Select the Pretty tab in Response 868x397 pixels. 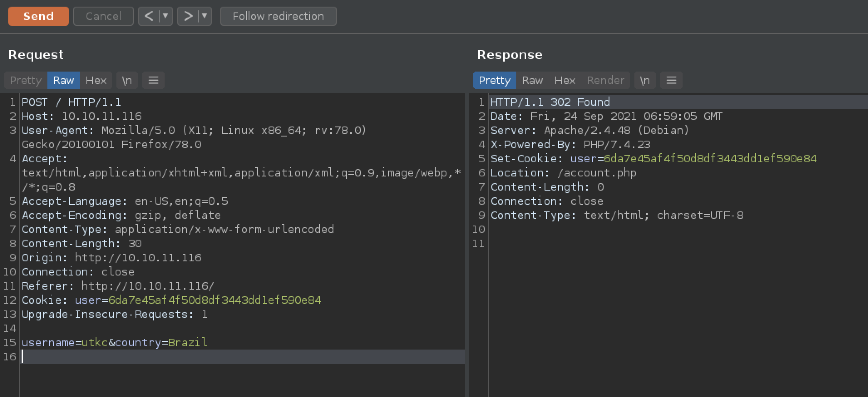pyautogui.click(x=494, y=80)
